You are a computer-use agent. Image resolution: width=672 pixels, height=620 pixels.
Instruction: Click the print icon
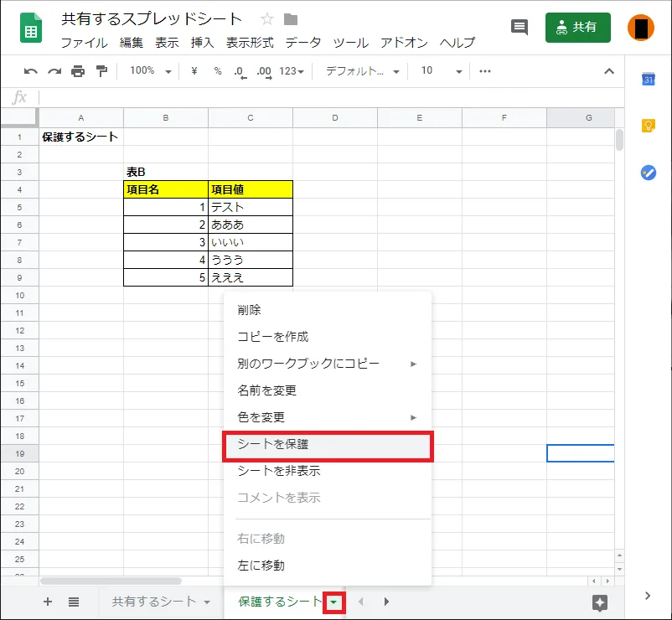coord(78,71)
